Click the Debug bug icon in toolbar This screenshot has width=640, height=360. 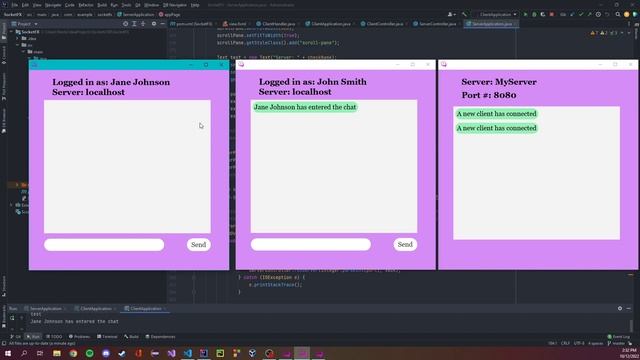coord(534,14)
